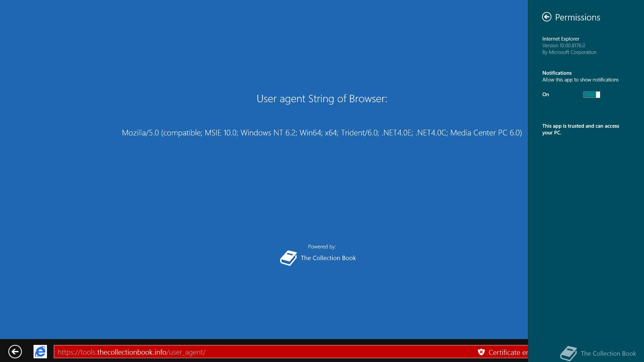Open the Certificate error warning text
644x362 pixels.
(x=508, y=352)
